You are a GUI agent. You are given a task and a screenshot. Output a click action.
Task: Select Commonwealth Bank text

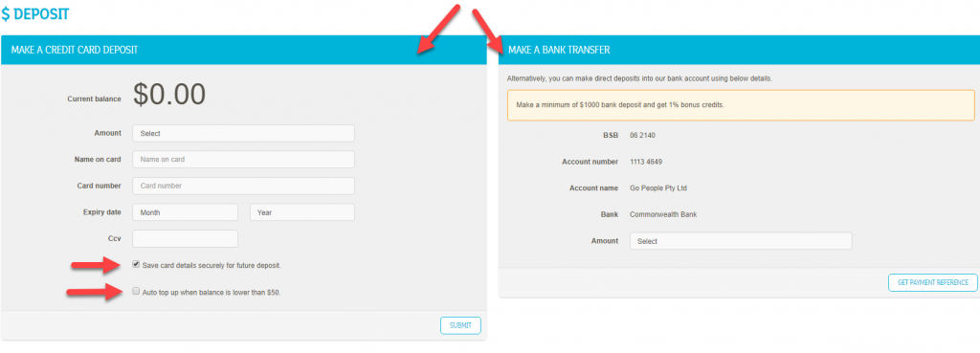663,214
